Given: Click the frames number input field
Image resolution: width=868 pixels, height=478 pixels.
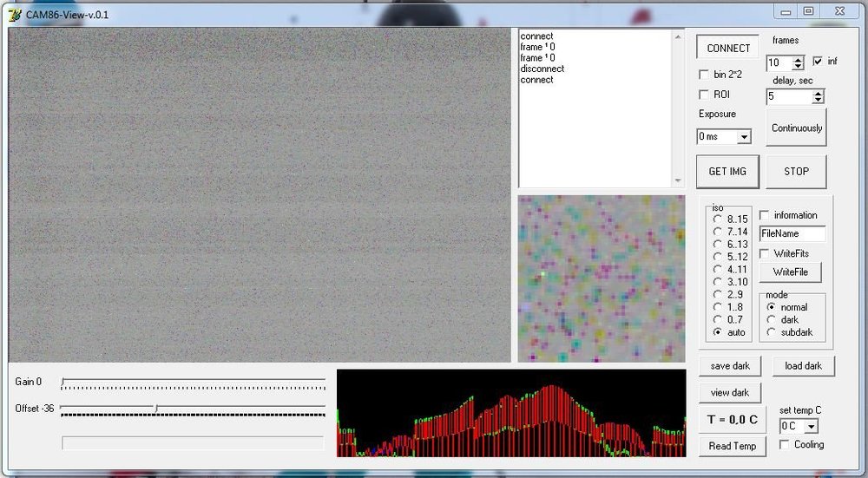Looking at the screenshot, I should click(x=779, y=63).
